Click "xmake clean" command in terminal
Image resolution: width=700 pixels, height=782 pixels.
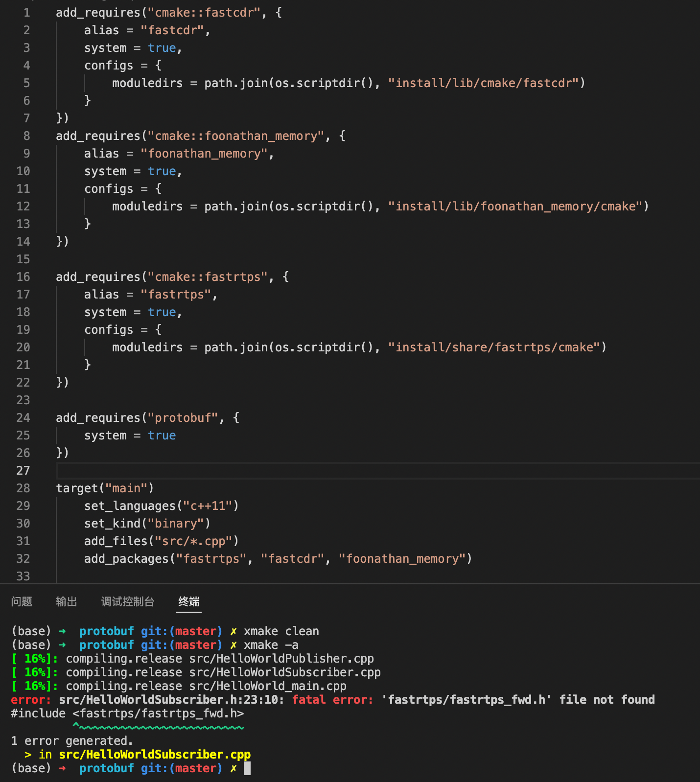(281, 631)
